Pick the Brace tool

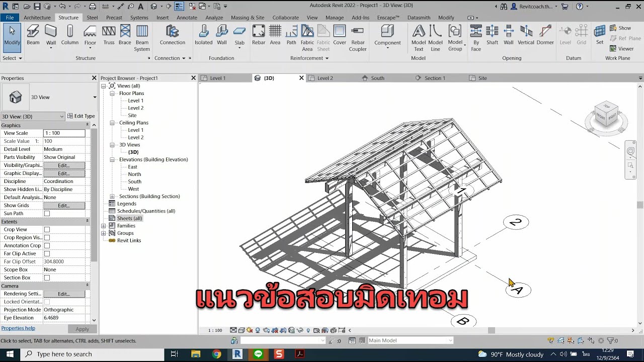(125, 36)
